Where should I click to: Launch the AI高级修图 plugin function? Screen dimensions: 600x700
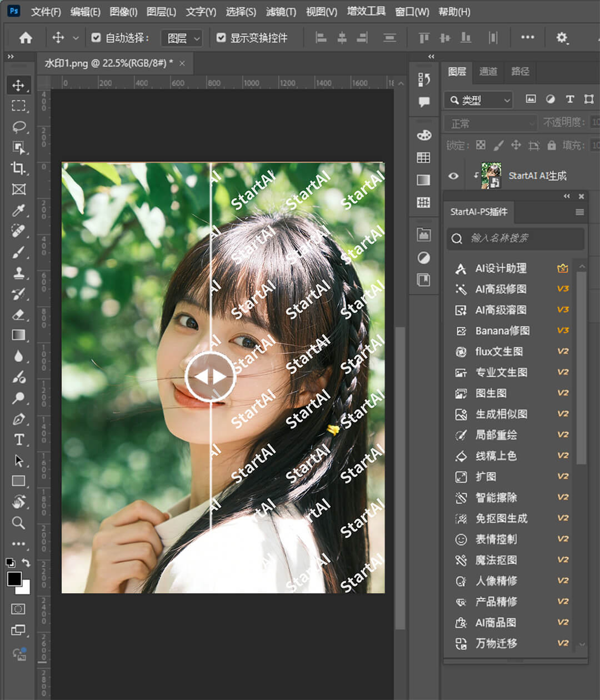pyautogui.click(x=501, y=289)
